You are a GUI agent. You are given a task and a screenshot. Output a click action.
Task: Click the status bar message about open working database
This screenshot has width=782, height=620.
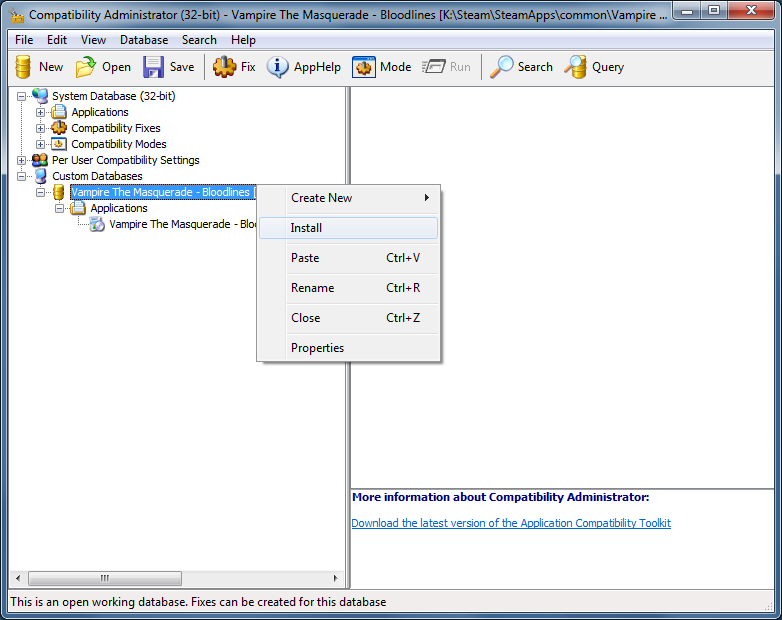point(198,602)
